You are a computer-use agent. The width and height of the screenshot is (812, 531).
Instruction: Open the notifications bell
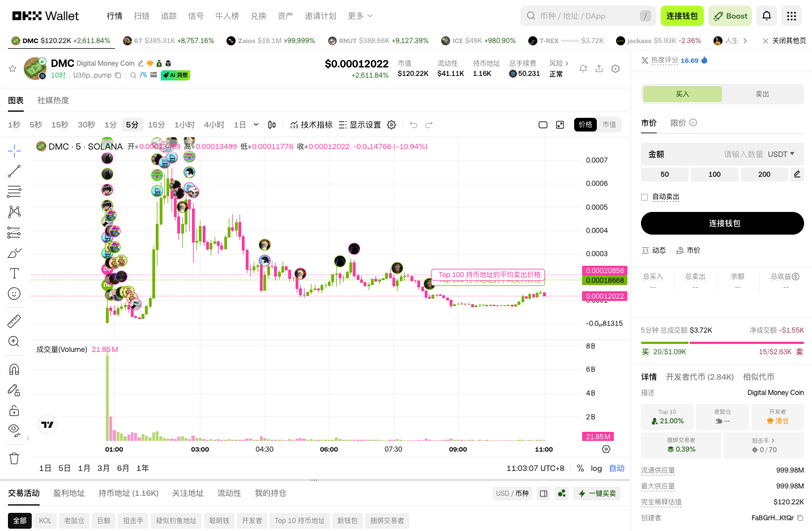pyautogui.click(x=766, y=16)
